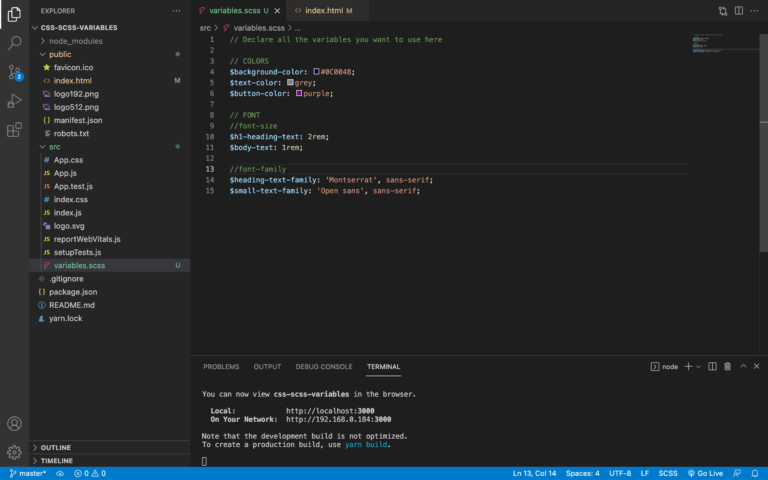Switch to the PROBLEMS panel tab

click(221, 367)
